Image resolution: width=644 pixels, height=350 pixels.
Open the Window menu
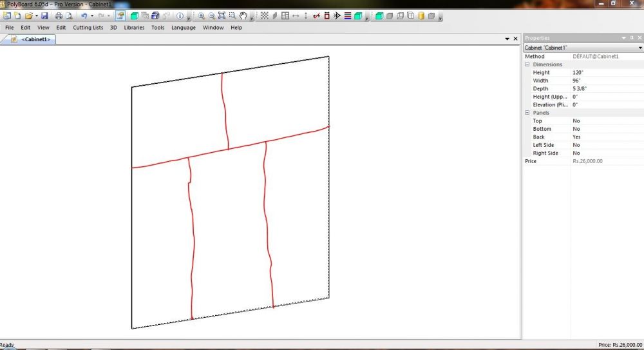pyautogui.click(x=213, y=28)
